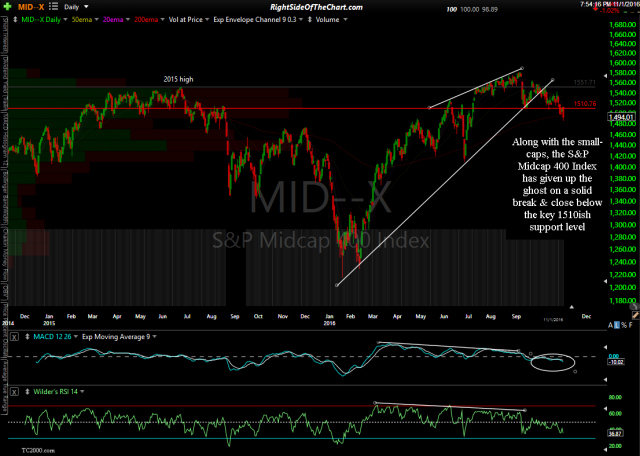Click the Dec label right of date axis
Viewport: 640px width, 456px height.
tap(586, 316)
